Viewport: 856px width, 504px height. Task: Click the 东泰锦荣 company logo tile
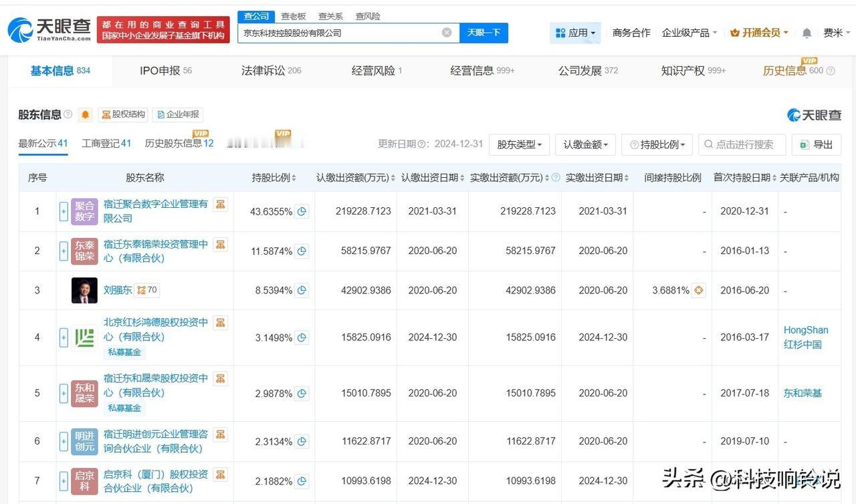pyautogui.click(x=84, y=251)
